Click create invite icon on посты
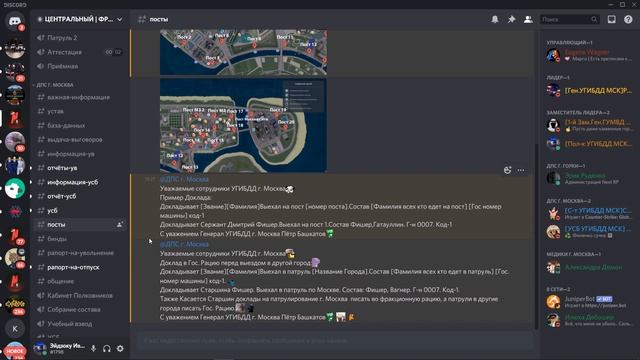The width and height of the screenshot is (640, 360). click(120, 224)
